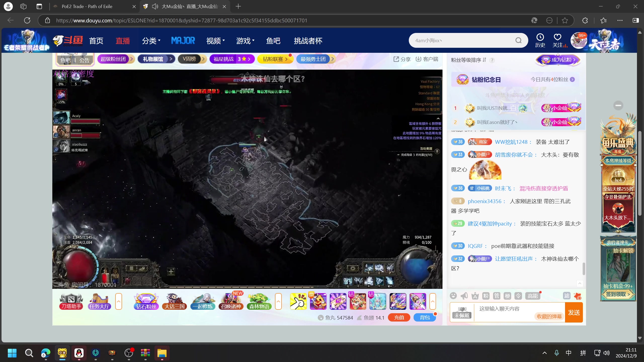Open 超级粉丝团 super fan club pill
Viewport: 644px width, 362px height.
coord(116,59)
